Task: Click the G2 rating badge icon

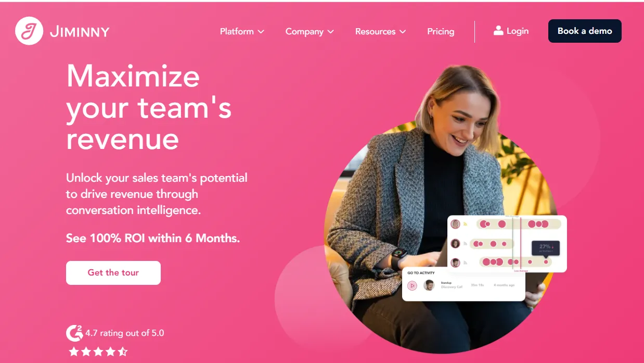Action: [74, 333]
